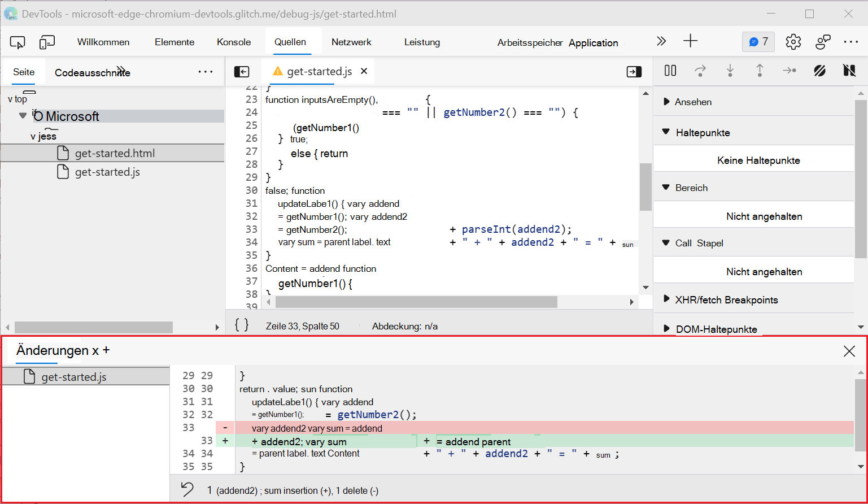Expand the Ansehen section
The height and width of the screenshot is (504, 868).
pyautogui.click(x=693, y=102)
